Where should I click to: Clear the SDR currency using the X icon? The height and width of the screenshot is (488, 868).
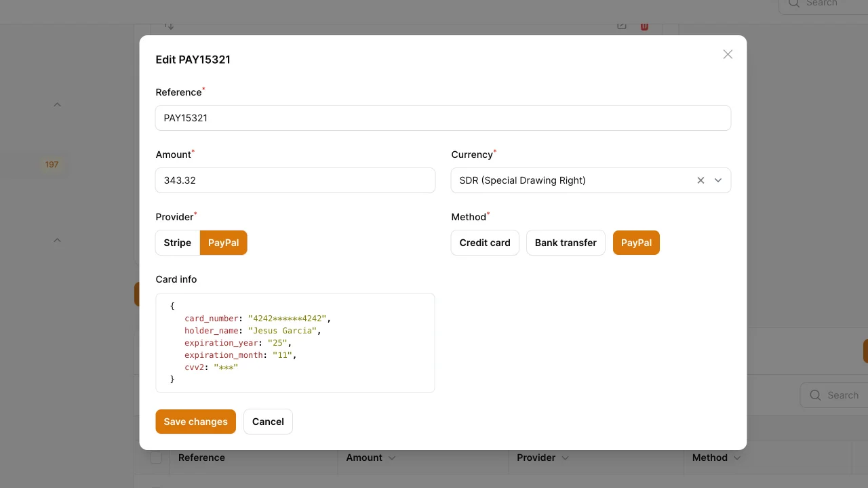click(x=701, y=180)
